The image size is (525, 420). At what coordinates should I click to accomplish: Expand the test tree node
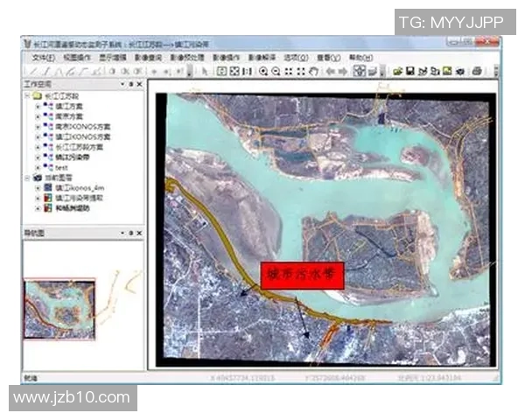(x=38, y=167)
